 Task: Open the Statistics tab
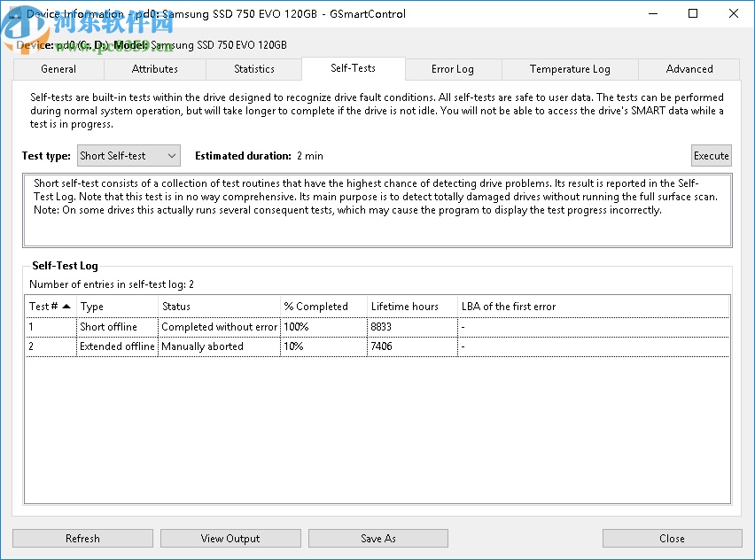(253, 69)
